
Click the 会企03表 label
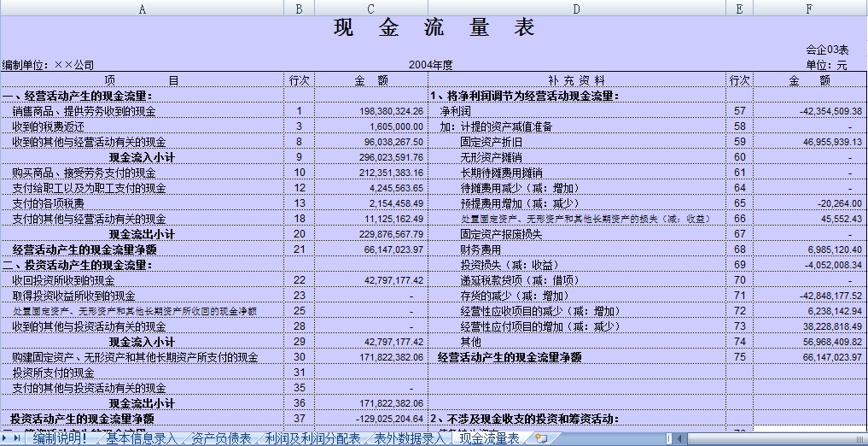point(827,50)
